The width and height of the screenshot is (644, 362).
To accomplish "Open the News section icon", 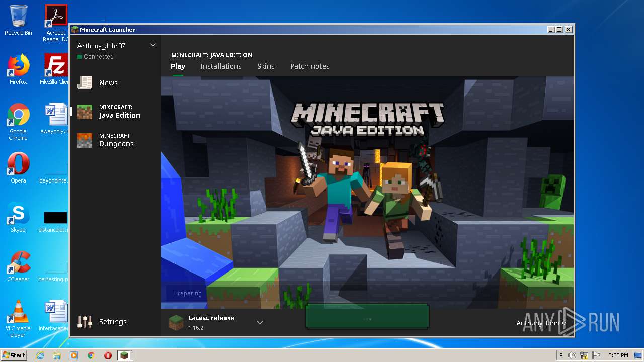I will click(85, 83).
